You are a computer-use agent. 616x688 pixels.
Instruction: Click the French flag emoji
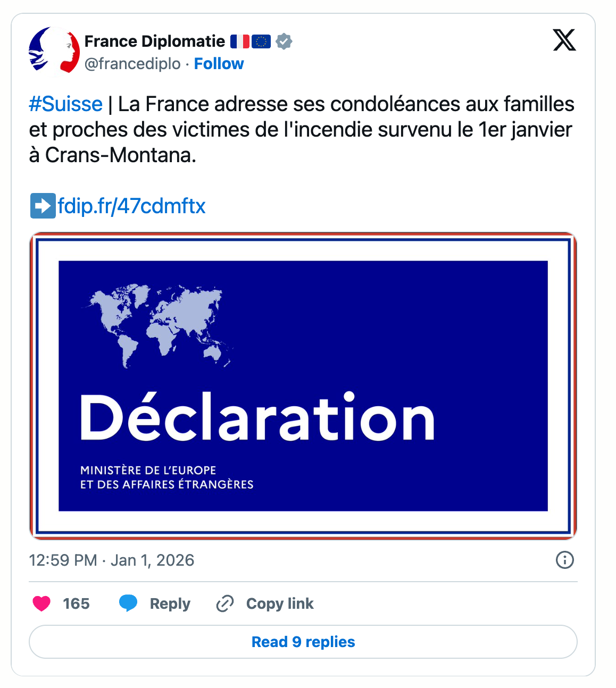240,41
